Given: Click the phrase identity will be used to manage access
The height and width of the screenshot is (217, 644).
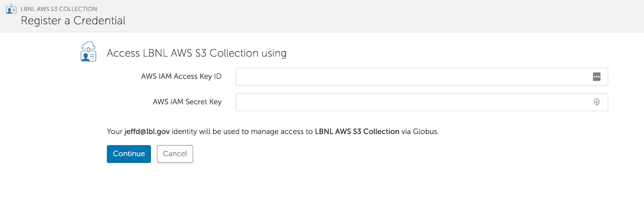Looking at the screenshot, I should coord(242,131).
